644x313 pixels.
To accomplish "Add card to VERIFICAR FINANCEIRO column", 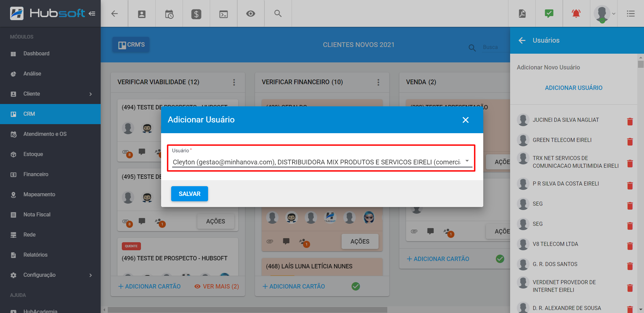I will (x=294, y=286).
